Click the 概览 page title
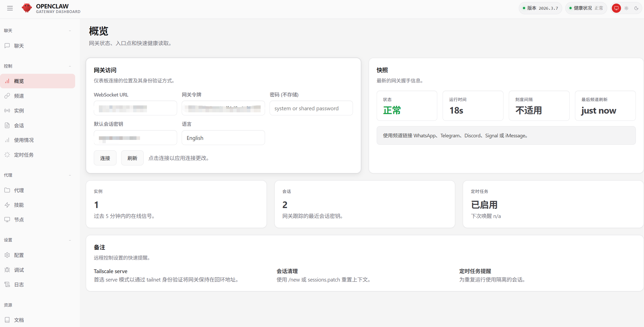 pyautogui.click(x=99, y=31)
